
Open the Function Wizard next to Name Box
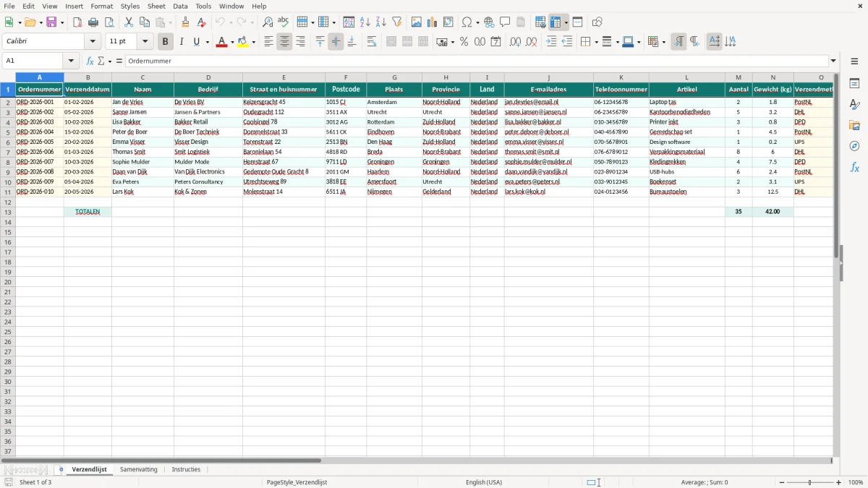coord(90,61)
